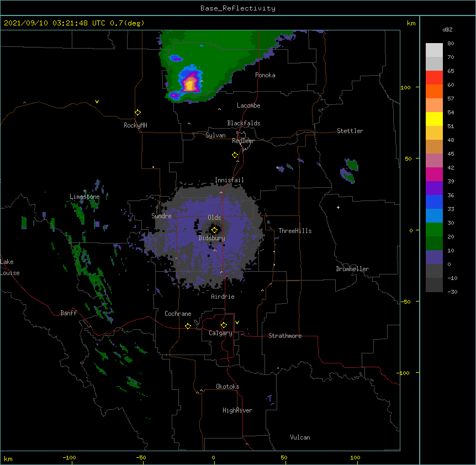Click the -50 tick on right km axis
Viewport: 476px width, 465px height.
coord(405,302)
